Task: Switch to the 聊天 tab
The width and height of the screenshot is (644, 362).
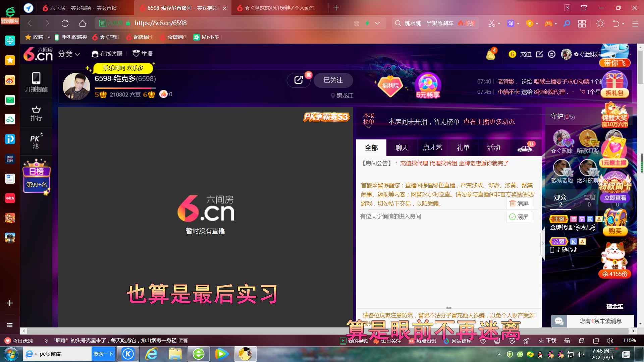Action: 402,147
